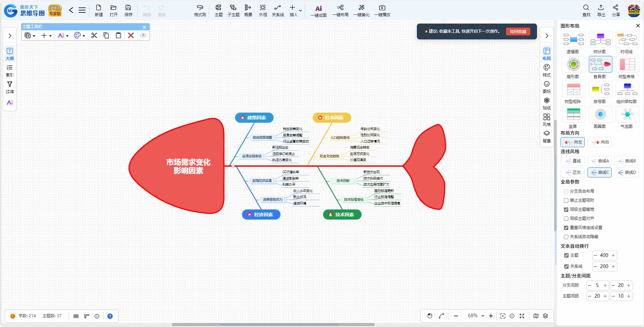Click the 如何收藏 button
644x327 pixels.
click(518, 31)
